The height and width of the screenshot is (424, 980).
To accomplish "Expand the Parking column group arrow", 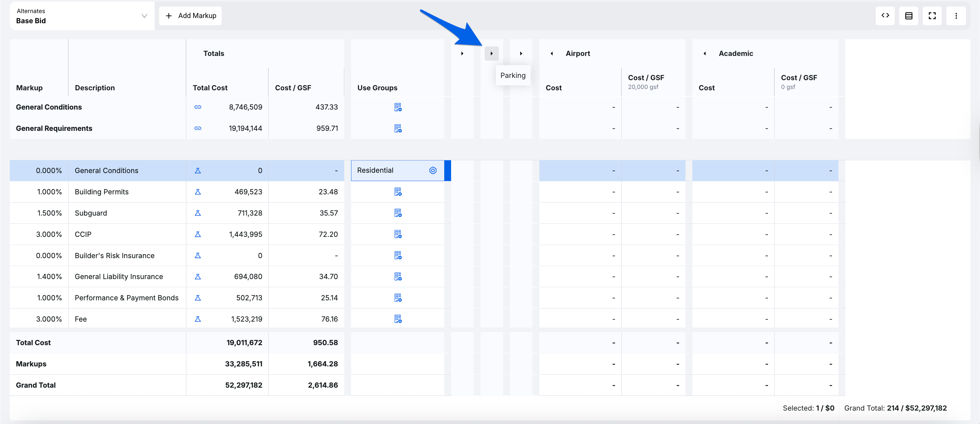I will [491, 54].
